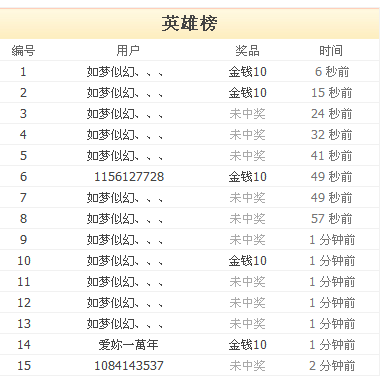Click the 41 秒前 time cell
Screen dimensions: 384x388
(332, 156)
